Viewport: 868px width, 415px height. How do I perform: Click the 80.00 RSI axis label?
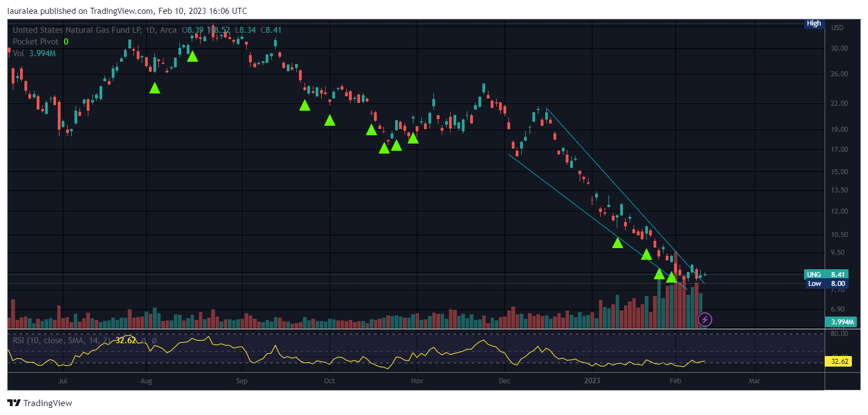(839, 334)
